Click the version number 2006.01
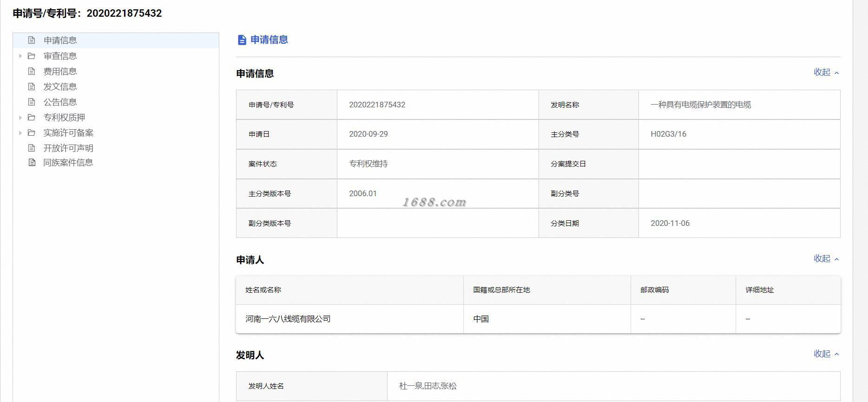868x402 pixels. (363, 193)
